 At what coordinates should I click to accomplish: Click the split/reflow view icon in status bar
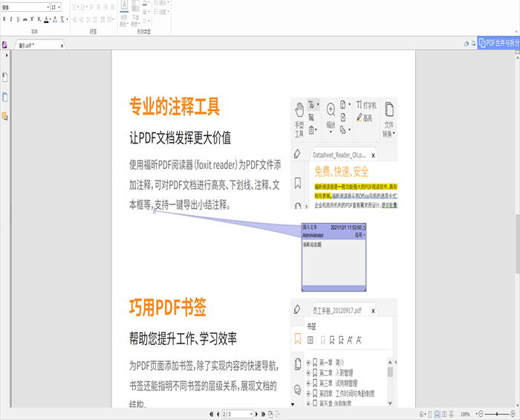(451, 414)
